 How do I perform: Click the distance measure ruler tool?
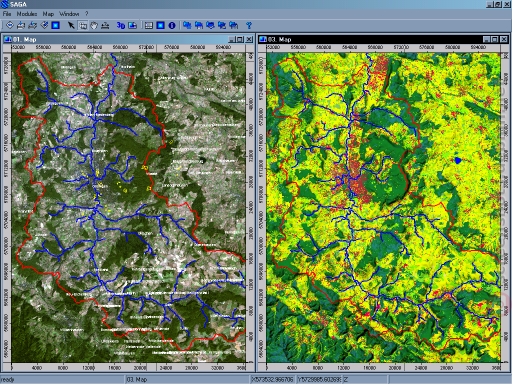(x=105, y=25)
